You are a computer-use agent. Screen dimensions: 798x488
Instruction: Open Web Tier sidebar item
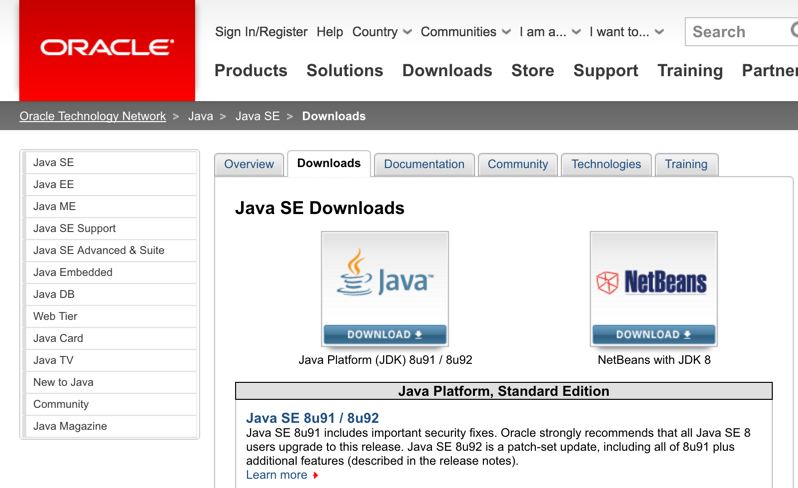tap(110, 316)
